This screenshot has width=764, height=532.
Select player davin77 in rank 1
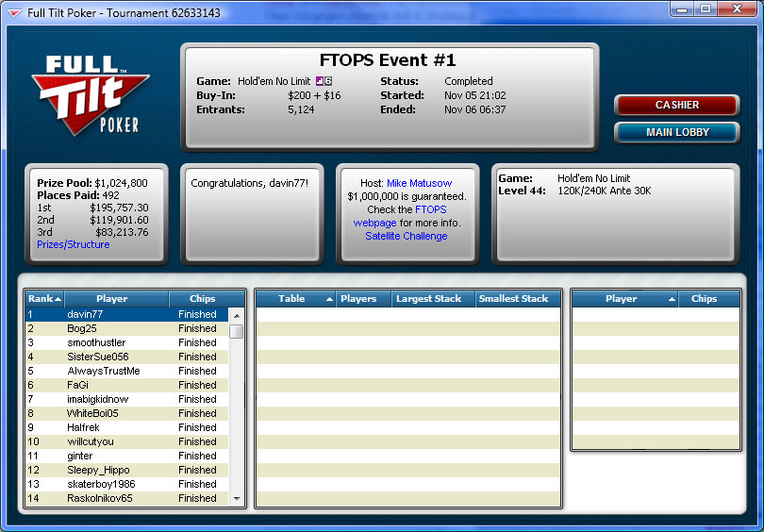point(126,314)
